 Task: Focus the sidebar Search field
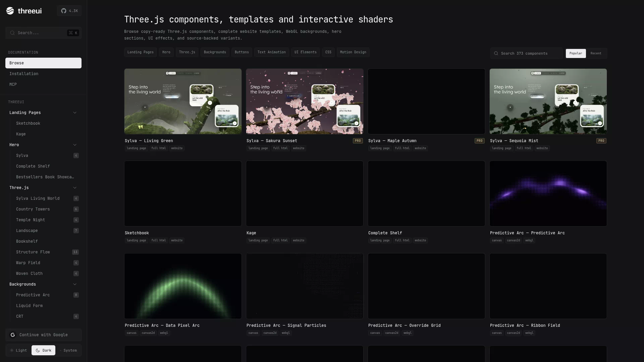pyautogui.click(x=43, y=33)
